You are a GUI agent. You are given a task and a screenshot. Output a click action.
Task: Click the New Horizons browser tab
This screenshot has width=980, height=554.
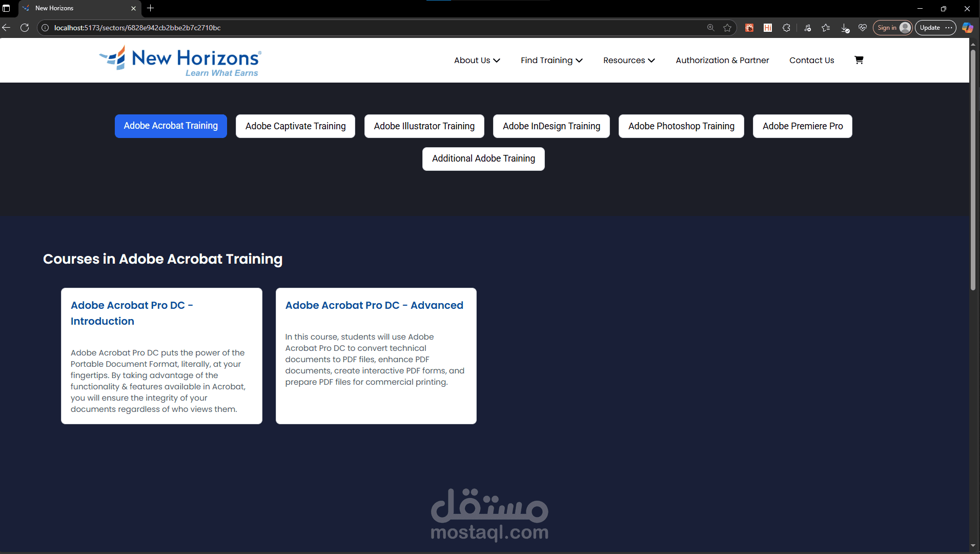click(79, 8)
